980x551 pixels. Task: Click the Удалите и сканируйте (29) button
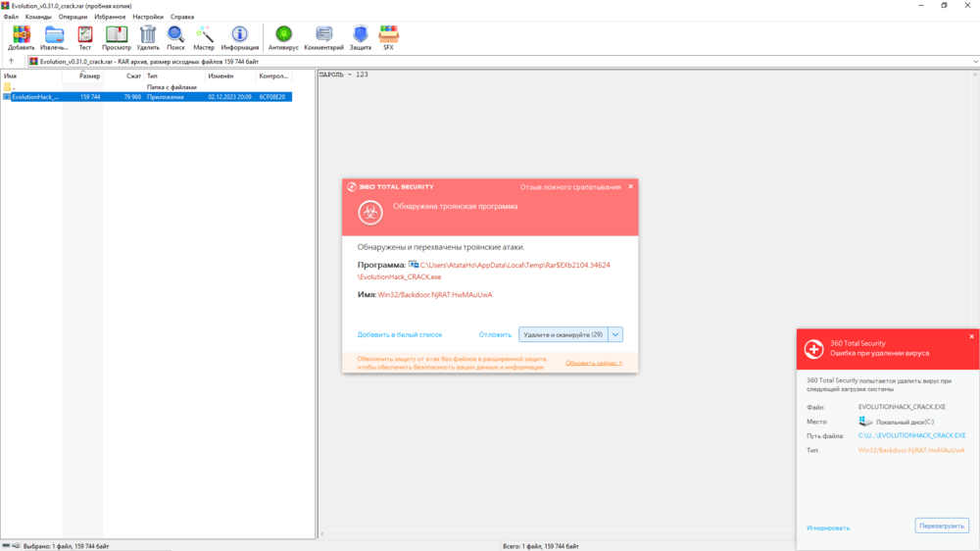coord(563,334)
